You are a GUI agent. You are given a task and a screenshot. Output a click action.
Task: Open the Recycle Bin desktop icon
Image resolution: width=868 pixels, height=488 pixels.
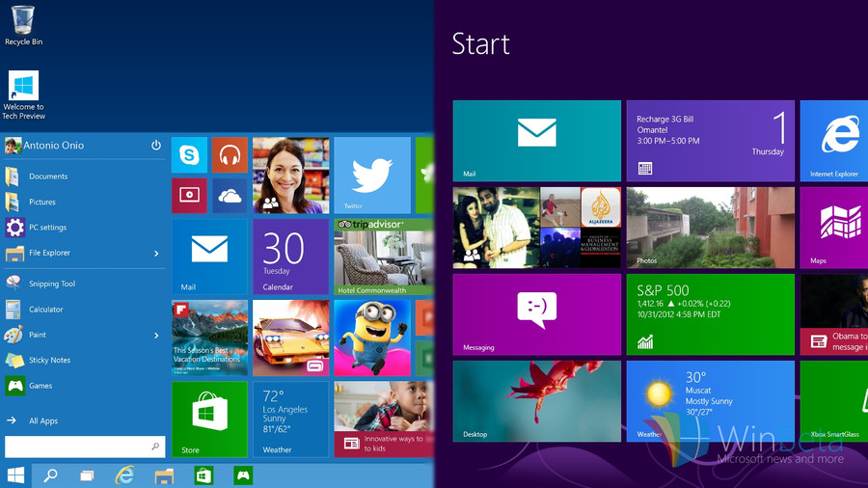point(23,25)
